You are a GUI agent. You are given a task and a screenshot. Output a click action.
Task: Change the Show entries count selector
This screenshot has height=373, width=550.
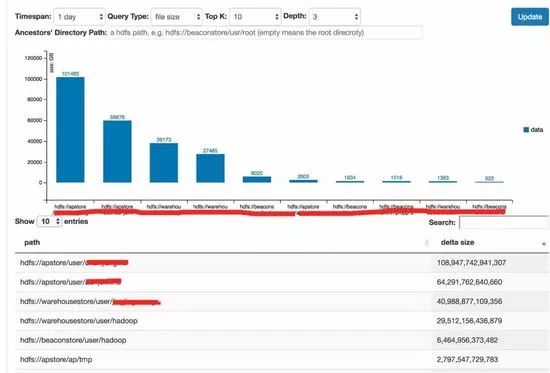pos(49,221)
